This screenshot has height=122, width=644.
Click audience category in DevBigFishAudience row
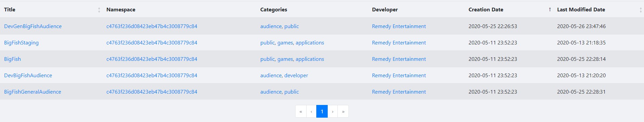(x=271, y=75)
